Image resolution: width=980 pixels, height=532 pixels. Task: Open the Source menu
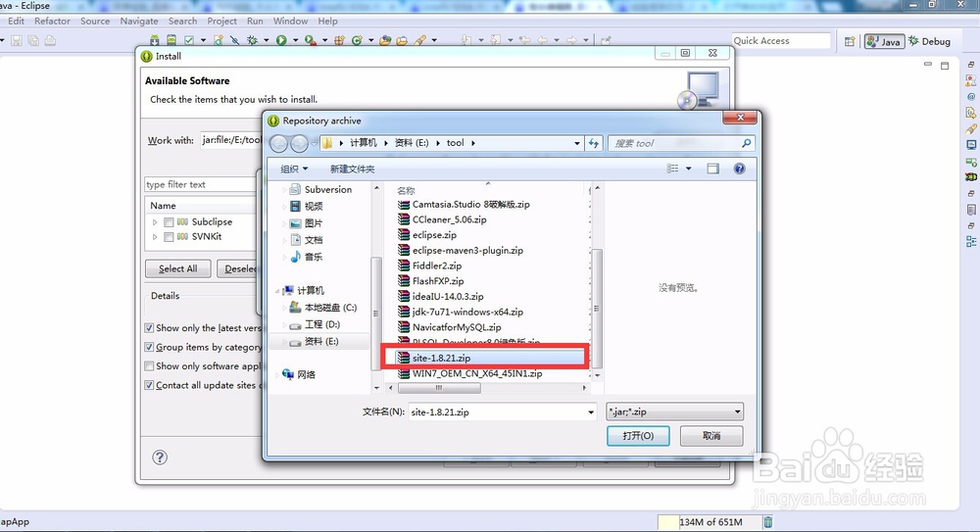[95, 21]
